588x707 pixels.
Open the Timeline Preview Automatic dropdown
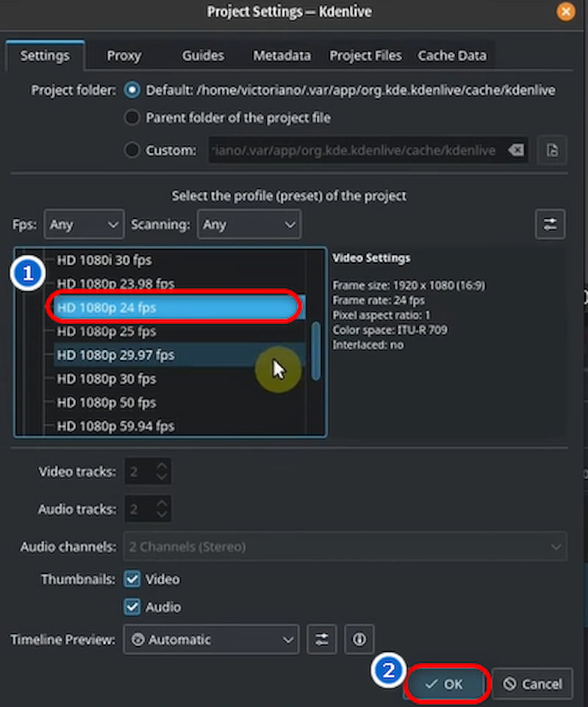click(x=211, y=639)
